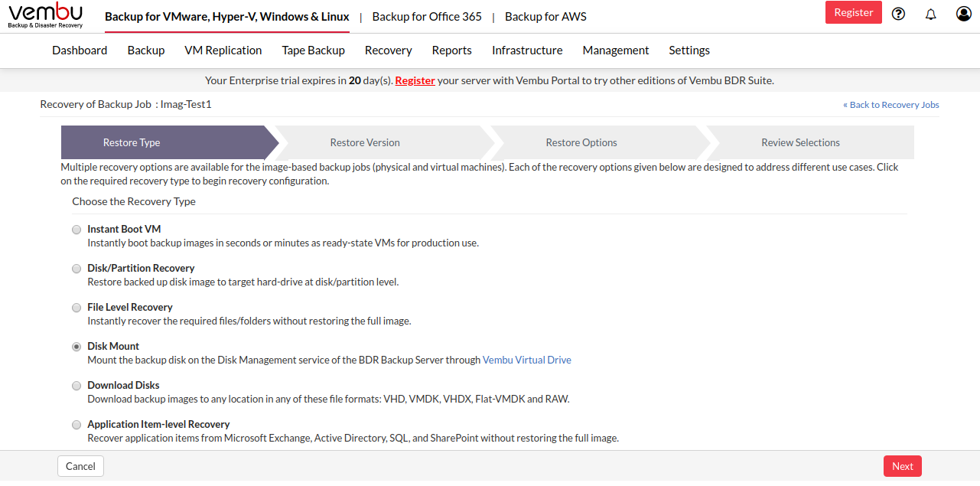
Task: Switch to Backup for AWS tab
Action: [x=546, y=16]
